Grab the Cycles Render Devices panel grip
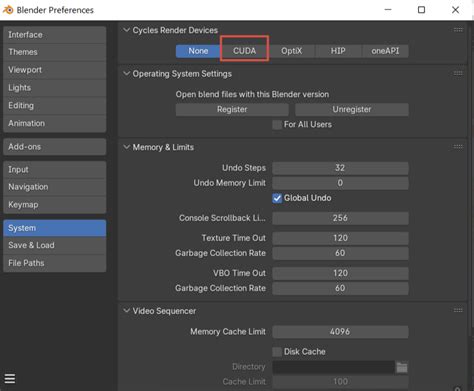Viewport: 474px width, 391px height. (x=458, y=30)
